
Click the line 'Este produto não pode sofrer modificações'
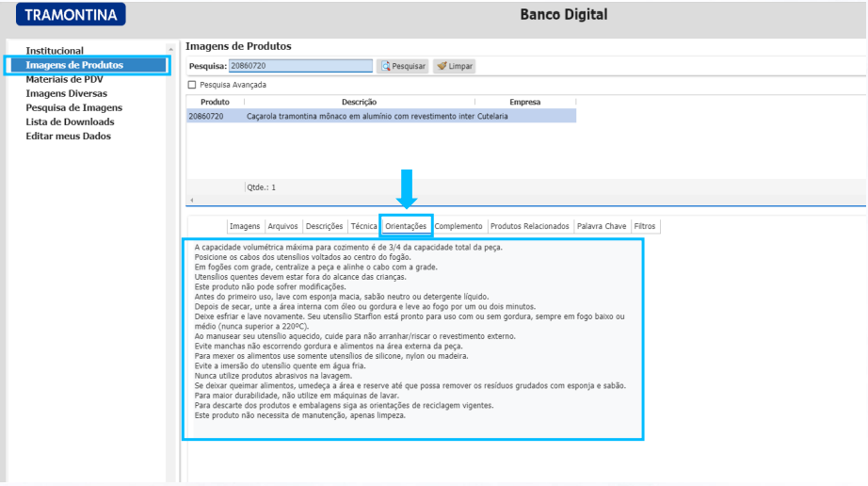pyautogui.click(x=270, y=286)
